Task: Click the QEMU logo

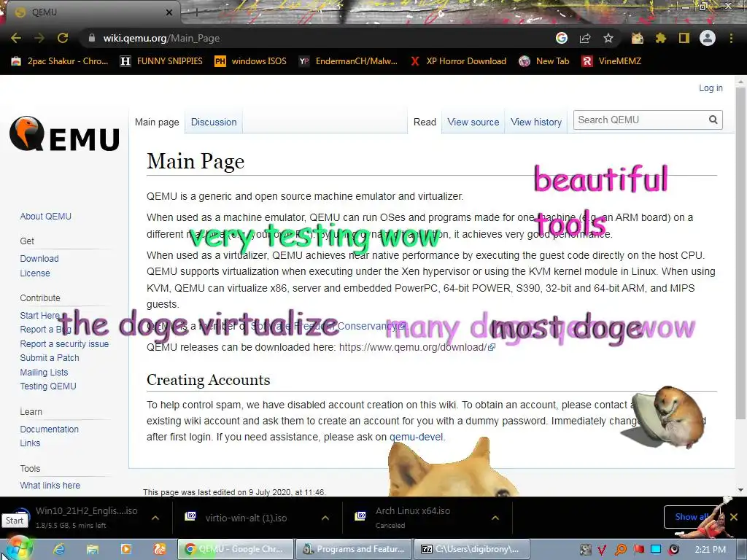Action: tap(64, 134)
